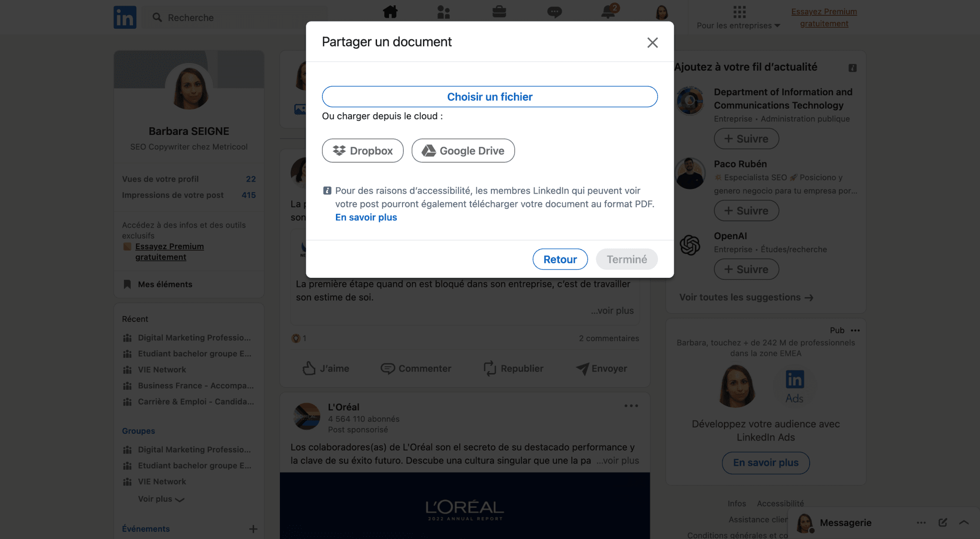Viewport: 980px width, 539px height.
Task: Expand the Pour les entreprises dropdown
Action: click(737, 25)
